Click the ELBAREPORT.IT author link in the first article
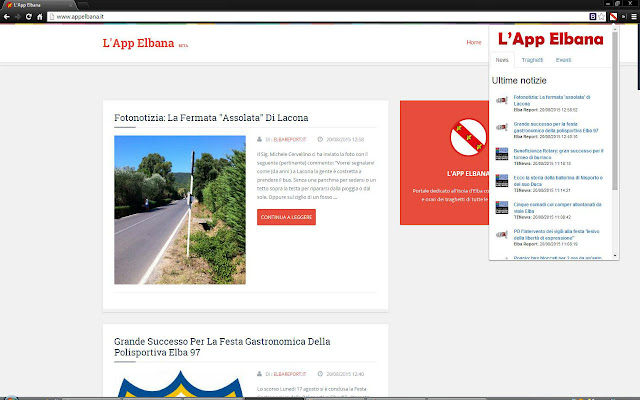The height and width of the screenshot is (400, 640). pos(290,140)
